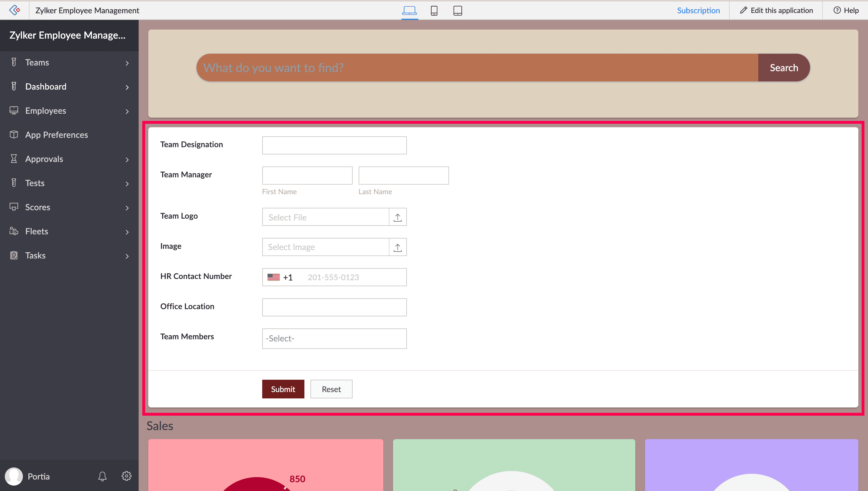Expand the Employees sidebar chevron
Viewport: 868px width, 491px height.
point(127,111)
